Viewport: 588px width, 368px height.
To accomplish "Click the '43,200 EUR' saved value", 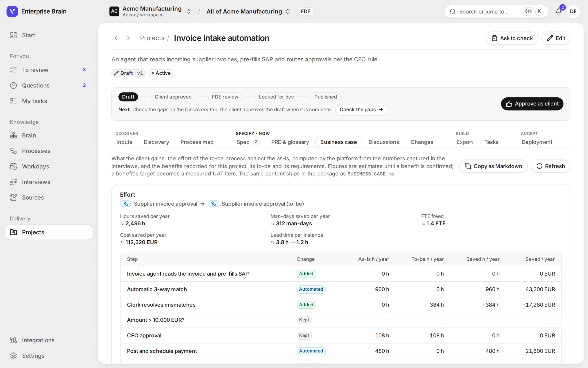I will (540, 289).
